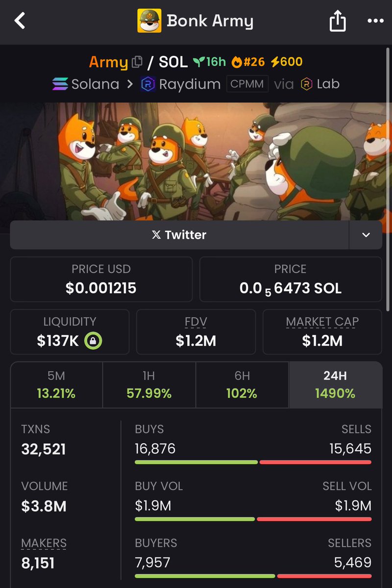Image resolution: width=392 pixels, height=588 pixels.
Task: Switch to the 6H timeframe tab
Action: (242, 385)
